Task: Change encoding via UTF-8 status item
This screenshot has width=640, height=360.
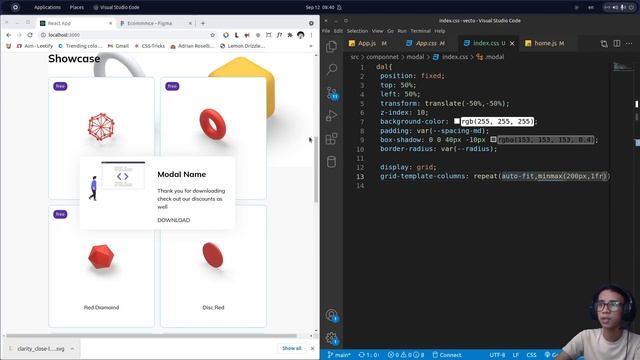Action: (x=497, y=355)
